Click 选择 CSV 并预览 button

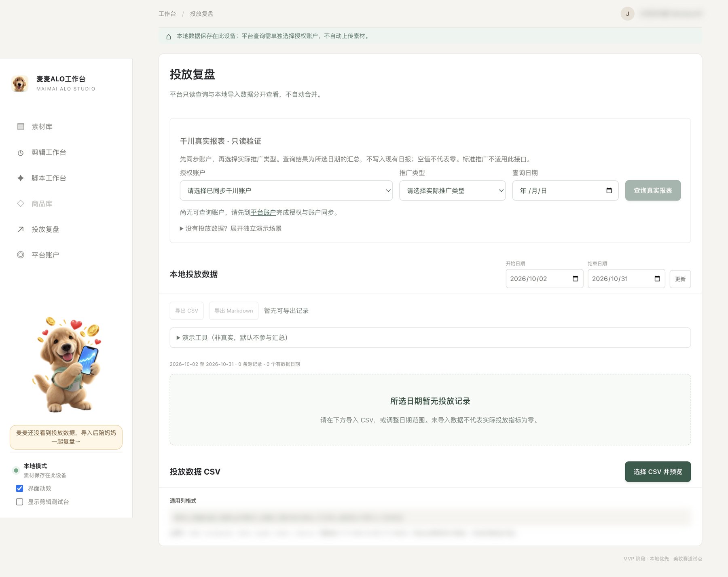(x=658, y=471)
